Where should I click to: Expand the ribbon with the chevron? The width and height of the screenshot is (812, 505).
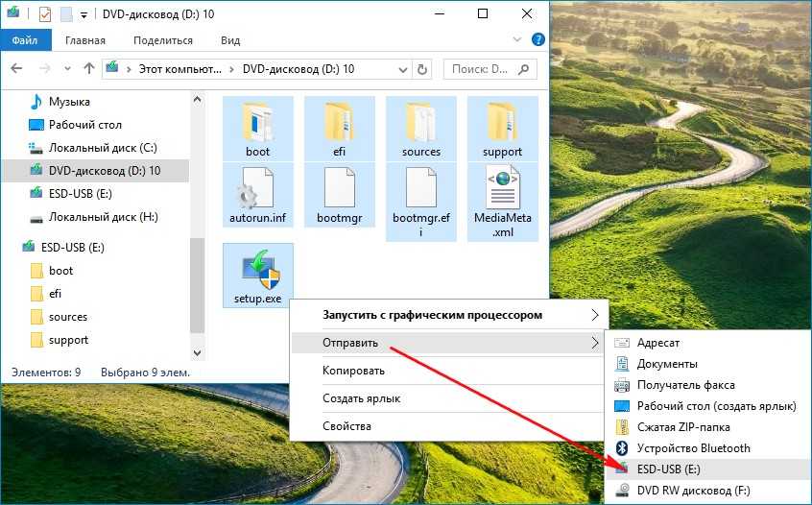click(x=521, y=40)
